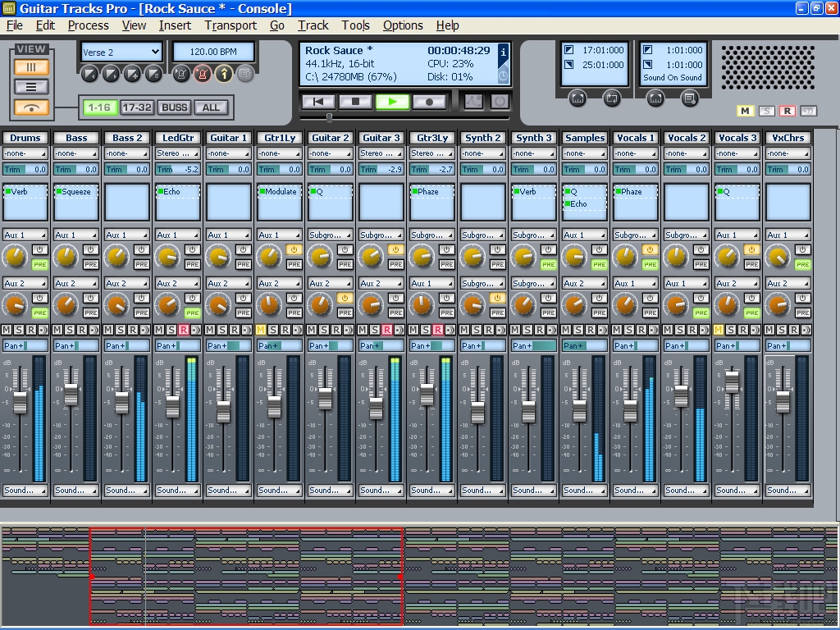Click the Rewind to start button
This screenshot has width=840, height=630.
click(x=318, y=102)
